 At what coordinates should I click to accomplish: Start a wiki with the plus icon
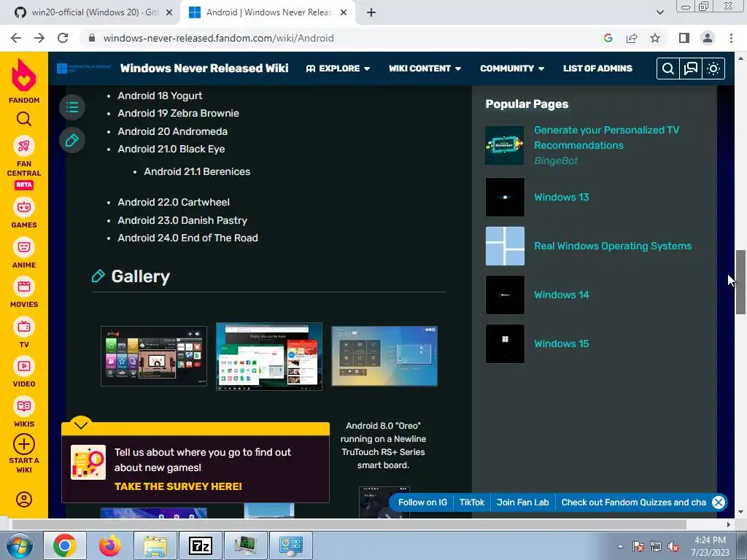(24, 444)
